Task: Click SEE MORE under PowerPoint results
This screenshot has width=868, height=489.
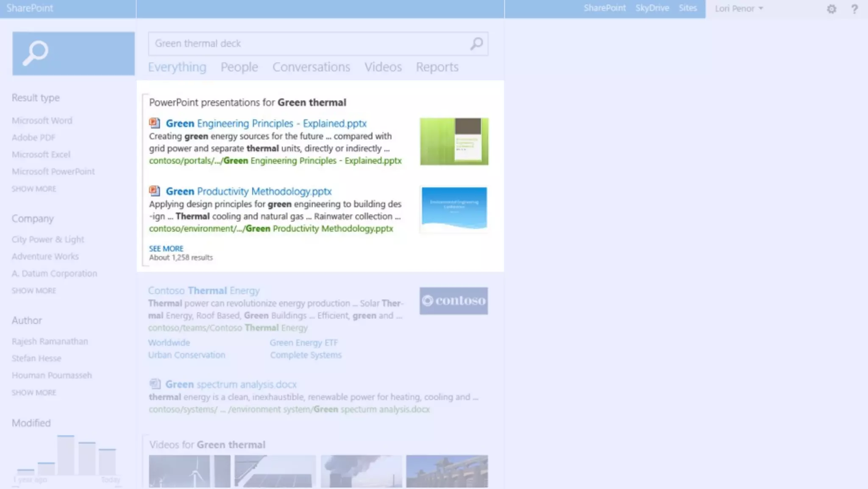Action: coord(166,249)
